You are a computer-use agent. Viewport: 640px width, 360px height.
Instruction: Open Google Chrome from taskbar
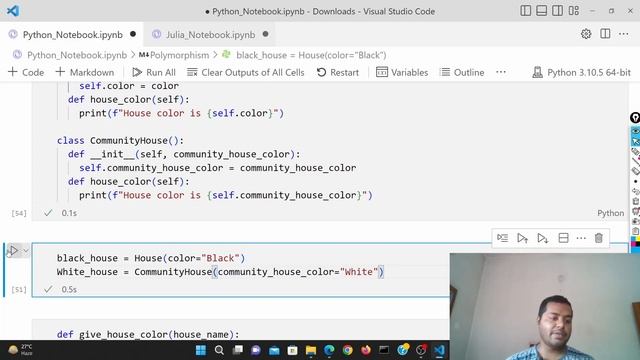point(348,350)
